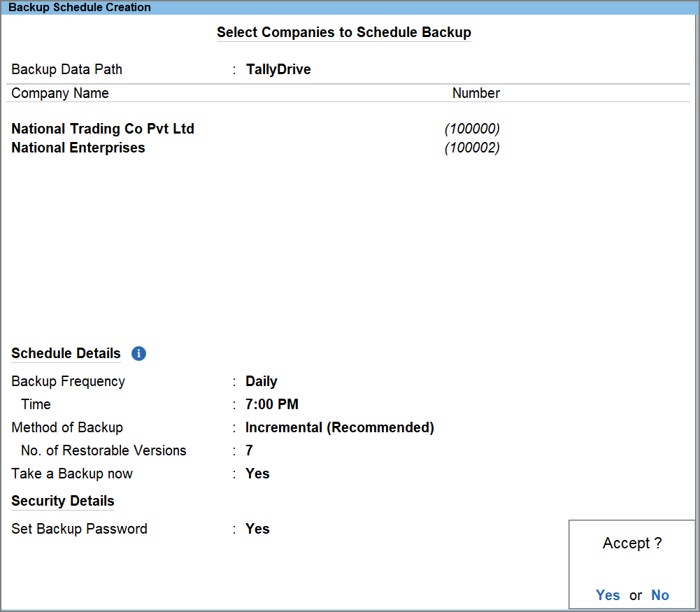Change the backup Time value
Screen dimensions: 700x612
tap(271, 404)
